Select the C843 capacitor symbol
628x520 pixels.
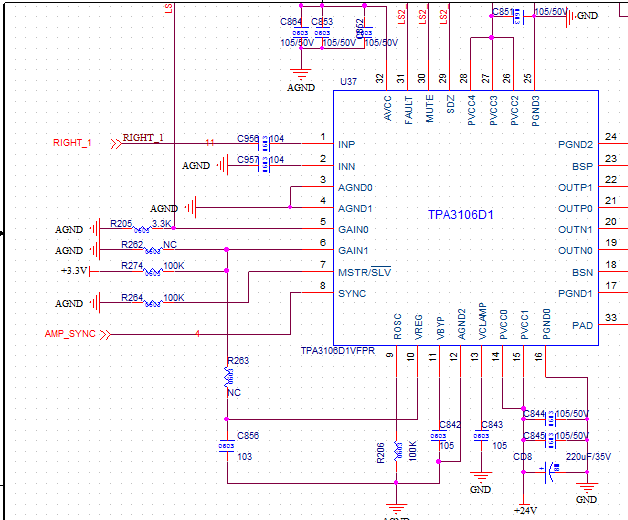(x=481, y=435)
